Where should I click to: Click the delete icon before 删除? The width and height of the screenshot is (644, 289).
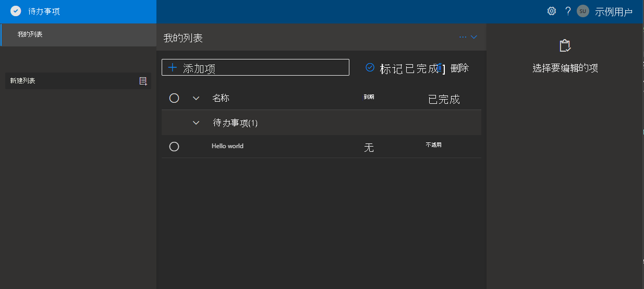441,68
